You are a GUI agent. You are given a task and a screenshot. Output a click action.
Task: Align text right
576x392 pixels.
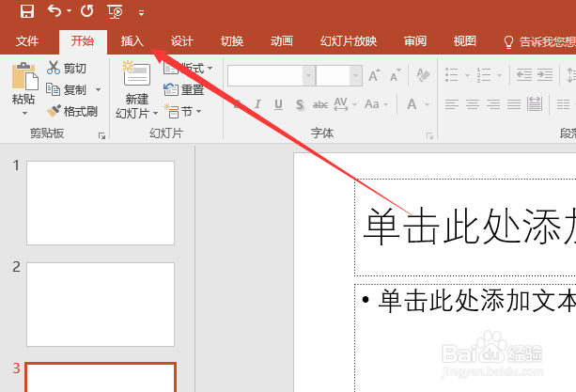(493, 104)
